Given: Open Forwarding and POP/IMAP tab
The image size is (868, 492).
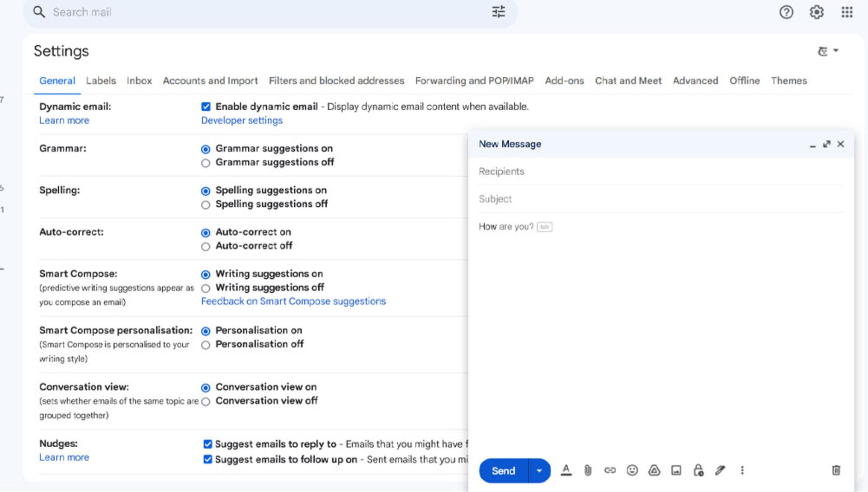Looking at the screenshot, I should (474, 81).
